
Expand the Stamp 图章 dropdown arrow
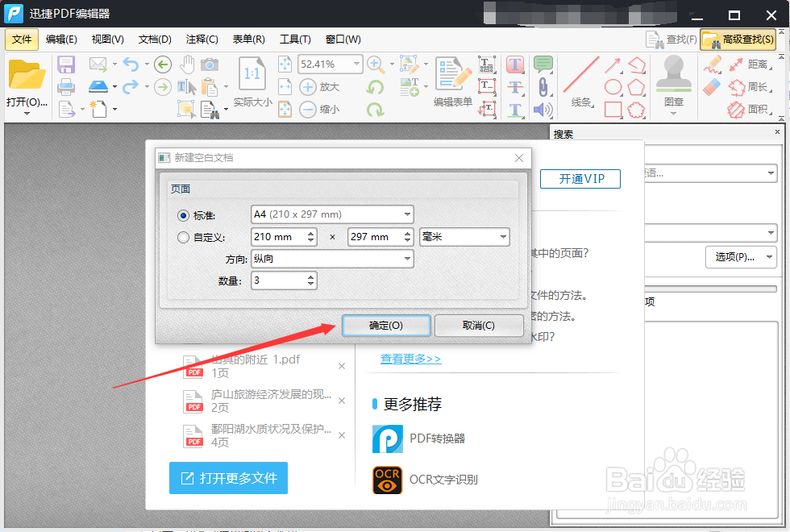(x=674, y=114)
